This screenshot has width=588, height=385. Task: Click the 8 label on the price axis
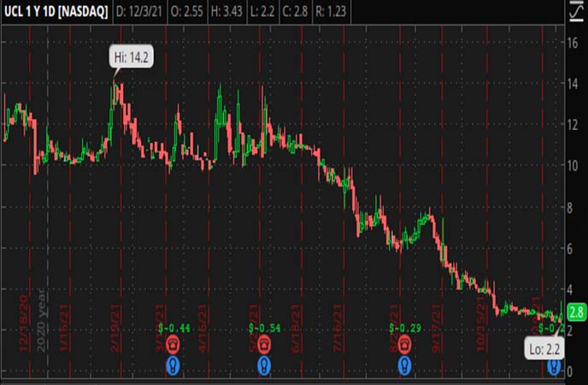[x=569, y=208]
